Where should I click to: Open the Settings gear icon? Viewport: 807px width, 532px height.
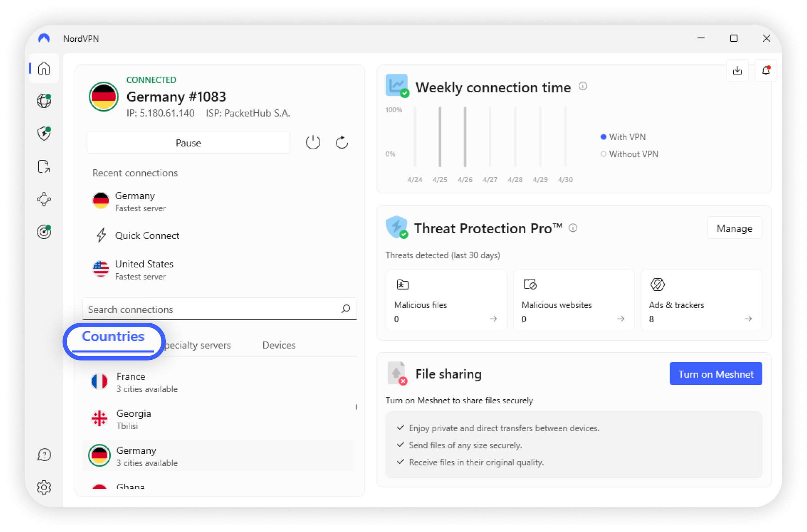tap(44, 487)
